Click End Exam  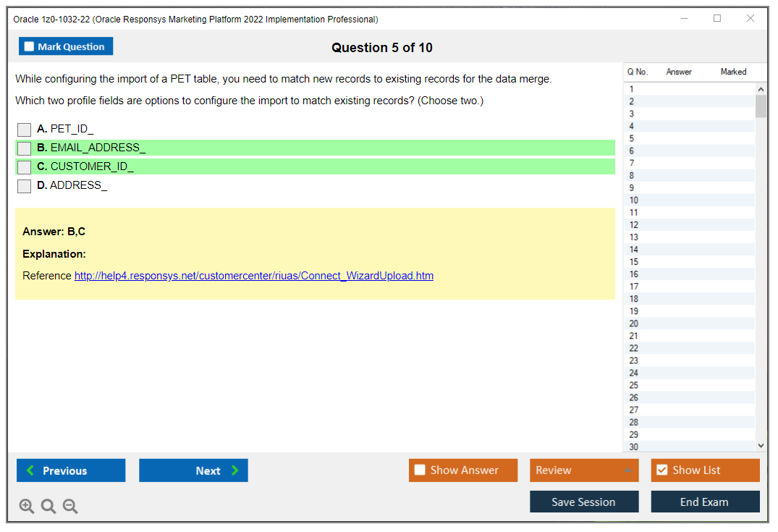[x=705, y=502]
